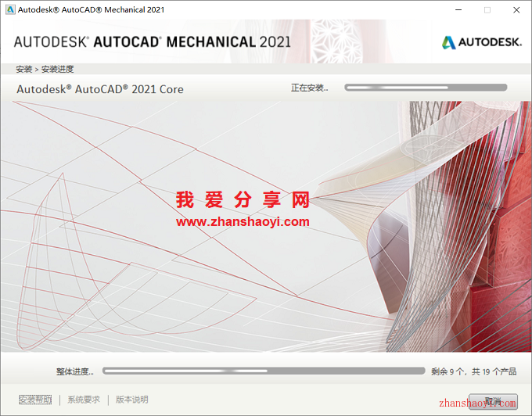The height and width of the screenshot is (416, 532).
Task: Click the Autodesk logo in the header
Action: point(481,42)
